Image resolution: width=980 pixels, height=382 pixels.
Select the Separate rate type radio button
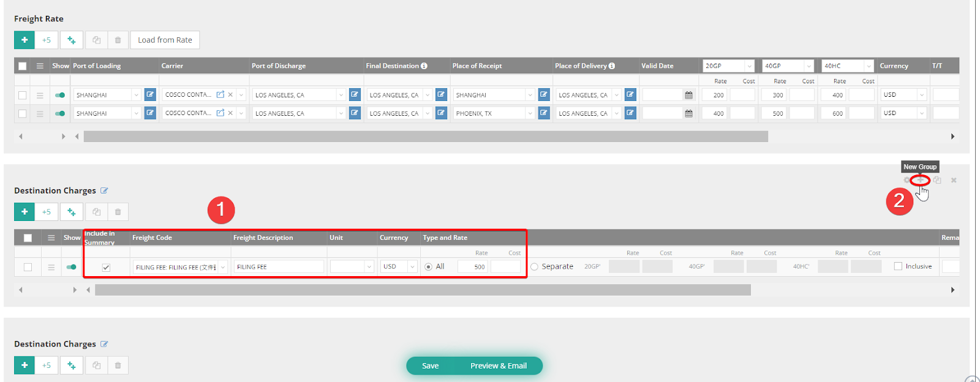coord(535,267)
